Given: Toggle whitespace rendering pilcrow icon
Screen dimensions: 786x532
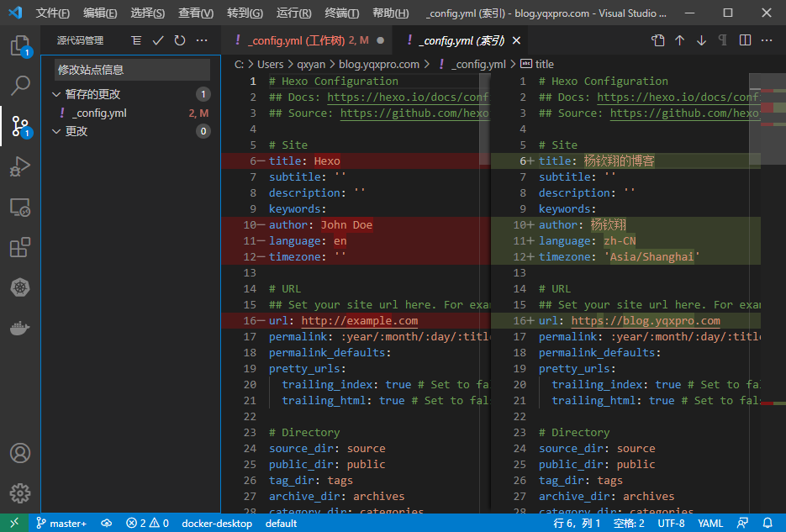Looking at the screenshot, I should [x=723, y=40].
